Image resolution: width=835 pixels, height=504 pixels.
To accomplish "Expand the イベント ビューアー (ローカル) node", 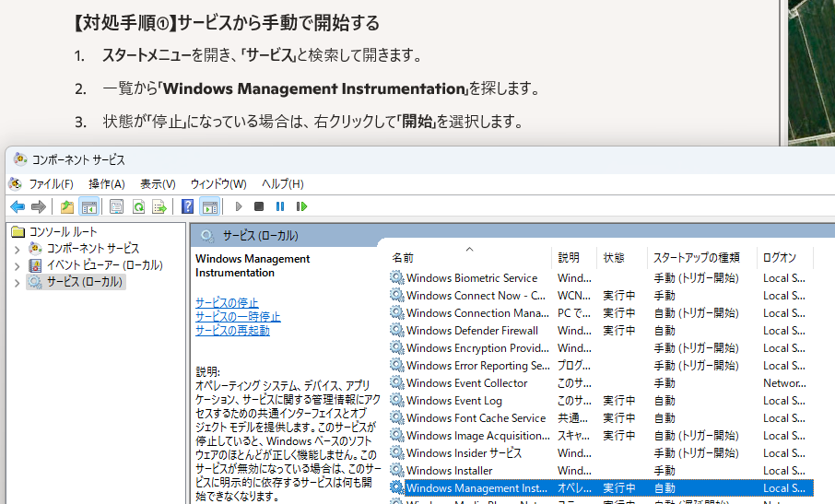I will click(x=17, y=265).
